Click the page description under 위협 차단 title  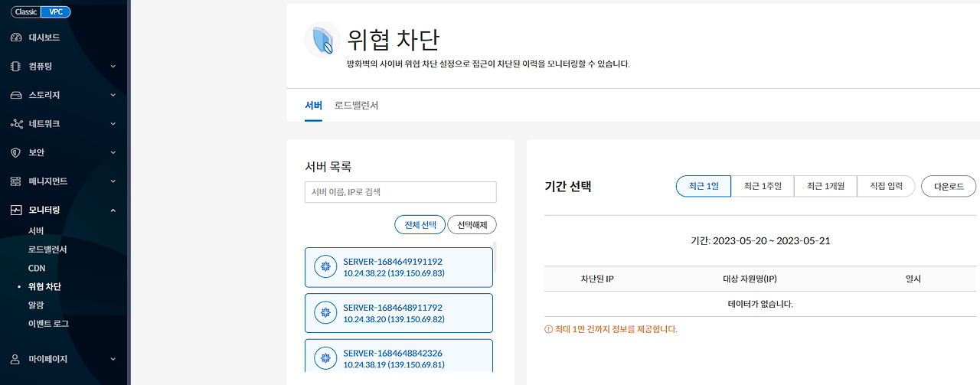(x=488, y=64)
